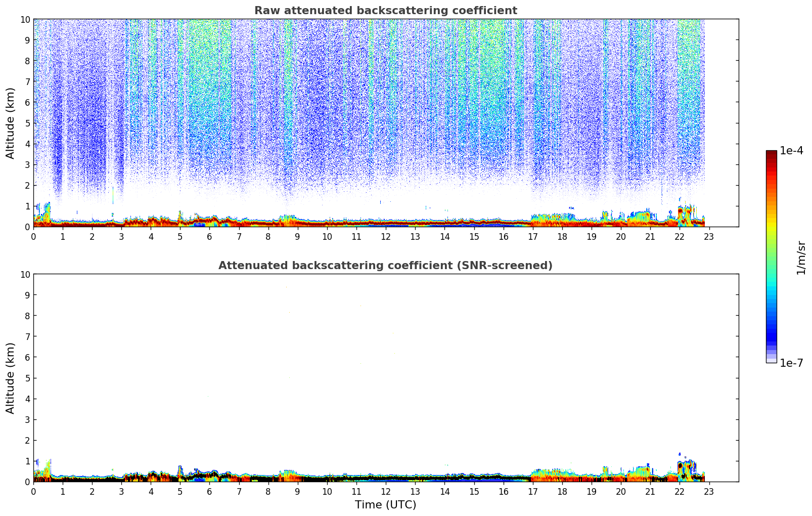Click the raw plot's altitude tick label "2"
Viewport: 812px width, 516px height.
click(x=28, y=185)
